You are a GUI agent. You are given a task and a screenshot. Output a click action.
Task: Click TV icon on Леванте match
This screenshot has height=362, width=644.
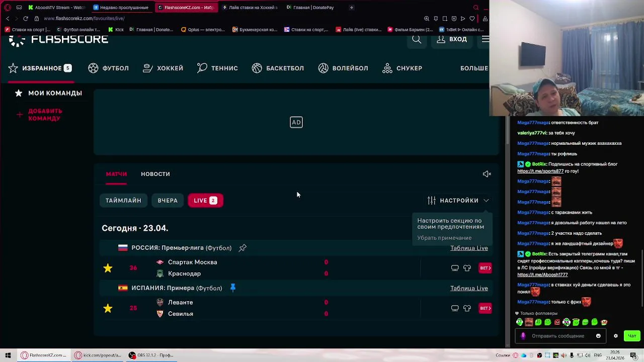455,308
